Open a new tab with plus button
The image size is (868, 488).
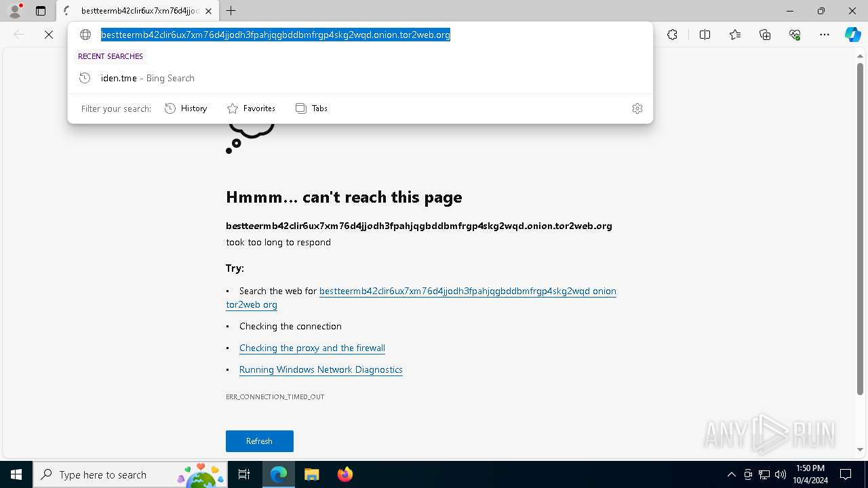231,11
